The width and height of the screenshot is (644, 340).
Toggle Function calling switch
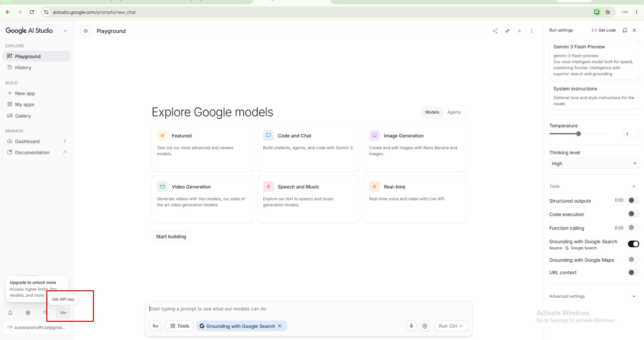pos(634,227)
